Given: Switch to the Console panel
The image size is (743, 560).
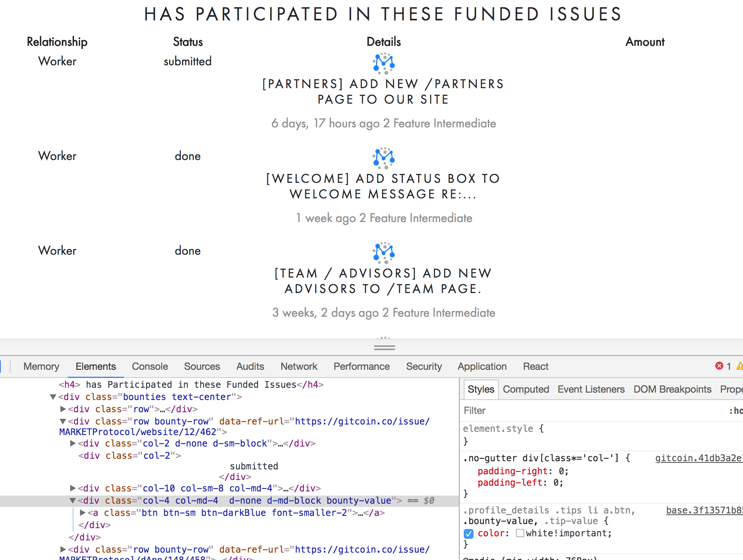Looking at the screenshot, I should click(149, 366).
